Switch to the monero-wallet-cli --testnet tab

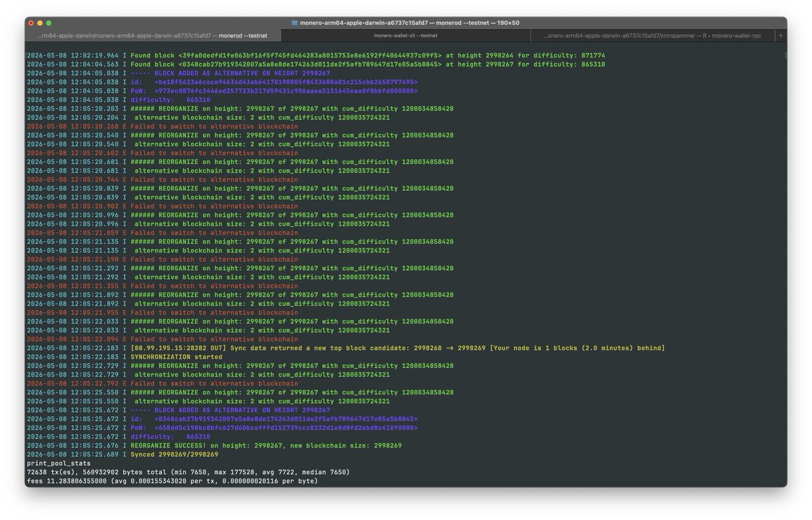(405, 35)
